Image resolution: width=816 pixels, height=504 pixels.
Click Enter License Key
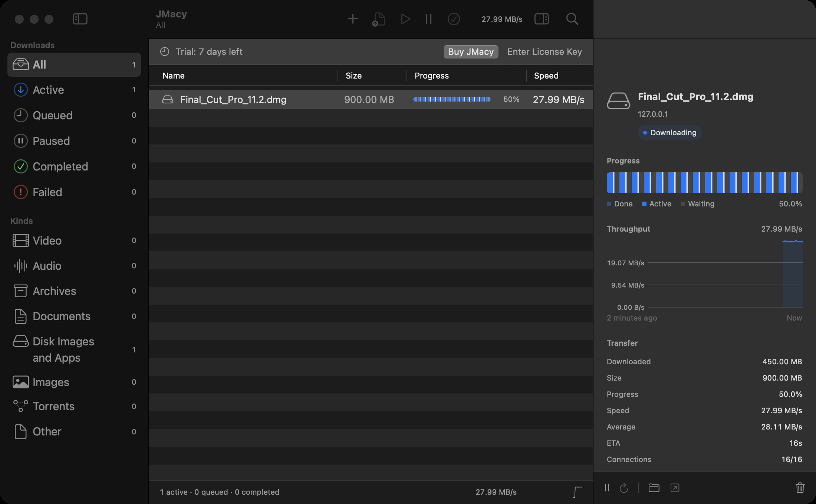coord(544,52)
